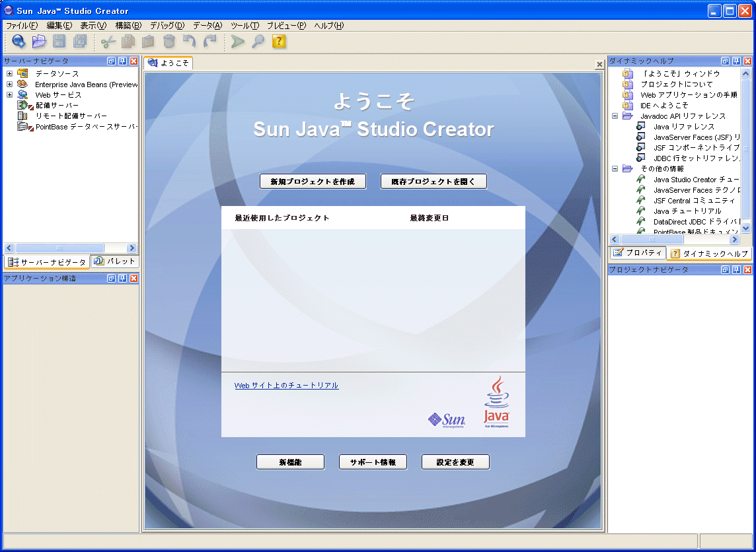Viewport: 756px width, 552px height.
Task: Click the Undo arrow in the toolbar
Action: coord(188,41)
